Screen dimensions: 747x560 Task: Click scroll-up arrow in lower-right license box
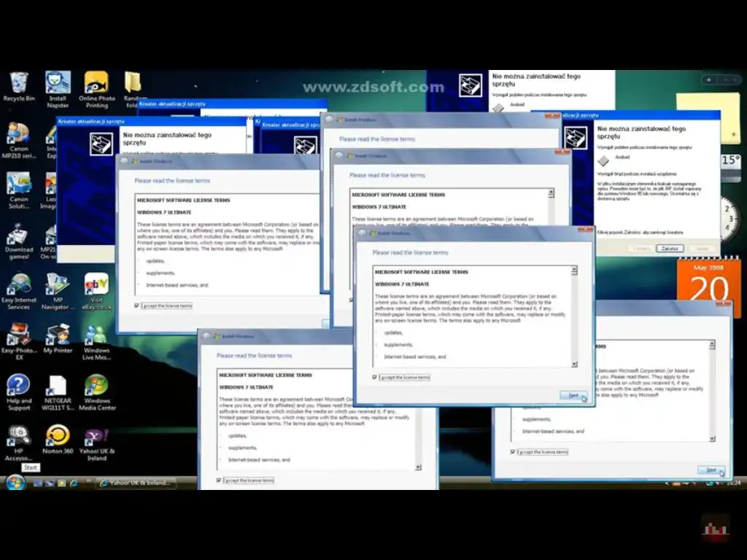point(712,345)
